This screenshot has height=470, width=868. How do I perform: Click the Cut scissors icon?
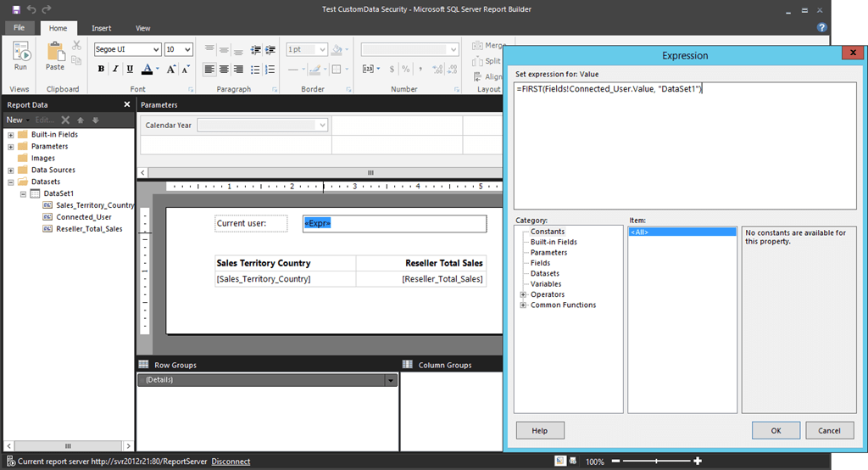click(x=76, y=46)
